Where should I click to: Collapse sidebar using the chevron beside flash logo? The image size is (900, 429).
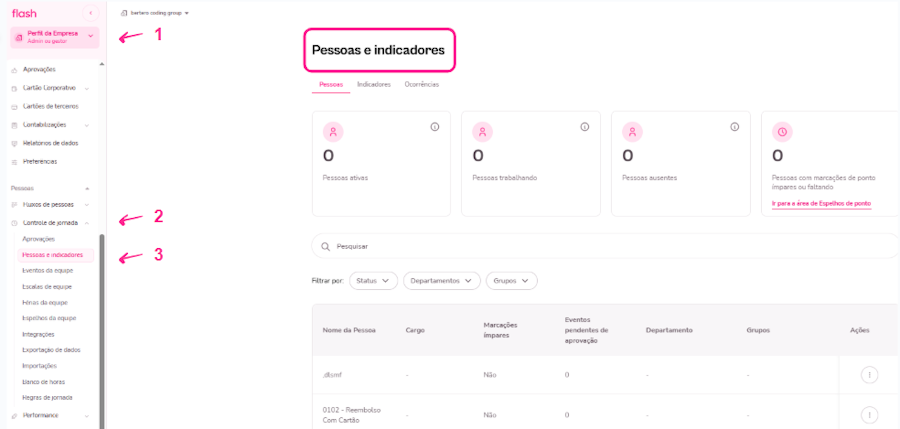[91, 13]
